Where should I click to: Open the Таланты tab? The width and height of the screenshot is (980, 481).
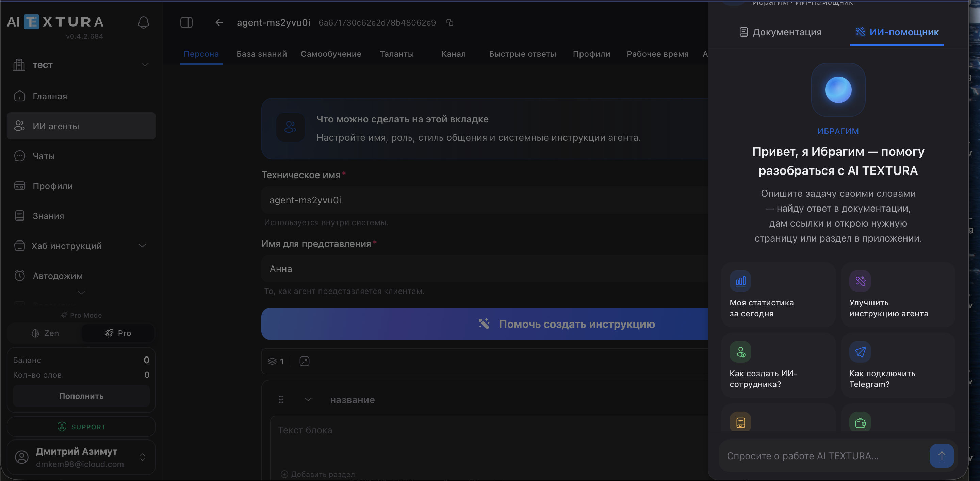[397, 54]
